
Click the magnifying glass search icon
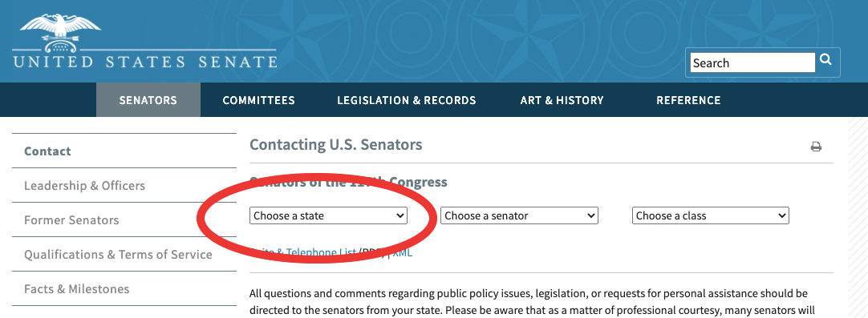825,59
